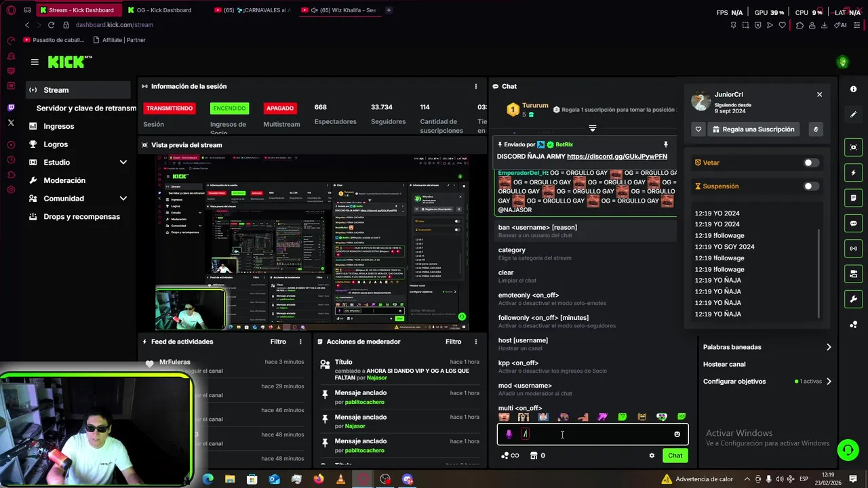The image size is (868, 488).
Task: Open Servidor y clave de retransmisión
Action: 86,108
